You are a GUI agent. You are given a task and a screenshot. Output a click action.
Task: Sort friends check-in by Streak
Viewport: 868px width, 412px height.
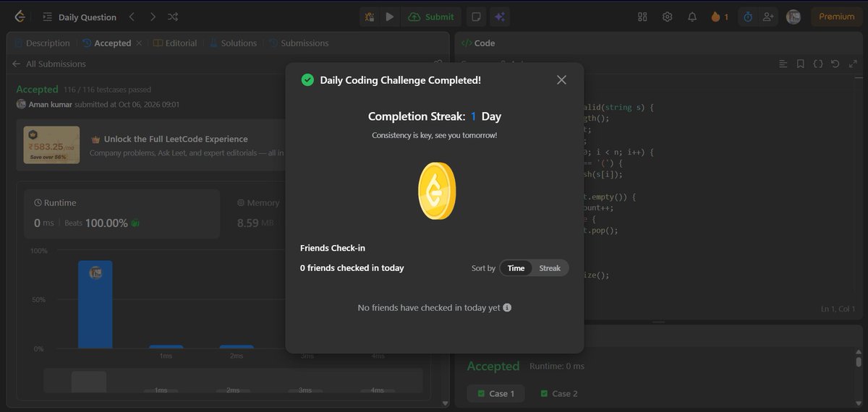click(x=550, y=268)
